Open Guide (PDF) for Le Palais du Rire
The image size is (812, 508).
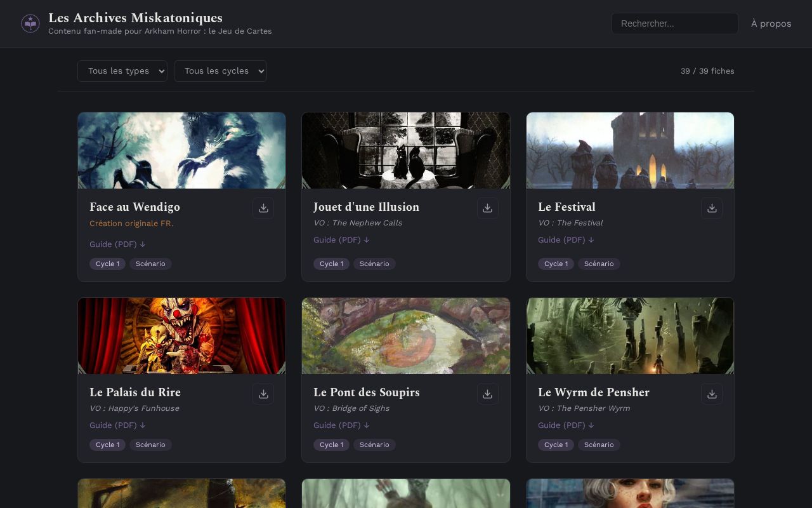click(x=117, y=425)
